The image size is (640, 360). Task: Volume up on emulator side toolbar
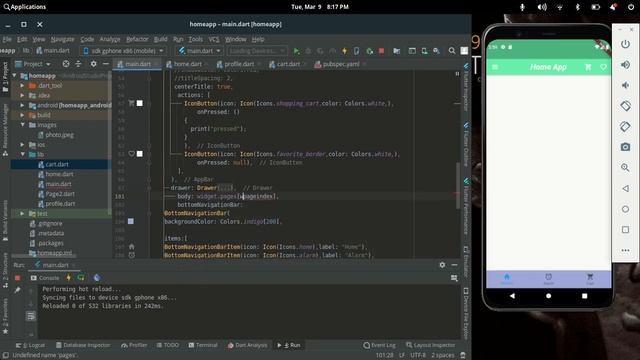[625, 65]
